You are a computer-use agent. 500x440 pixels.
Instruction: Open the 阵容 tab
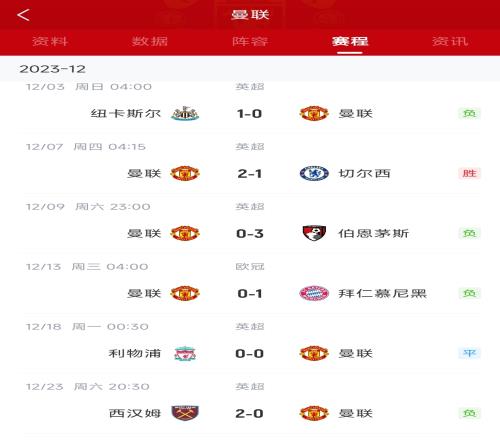pyautogui.click(x=250, y=41)
